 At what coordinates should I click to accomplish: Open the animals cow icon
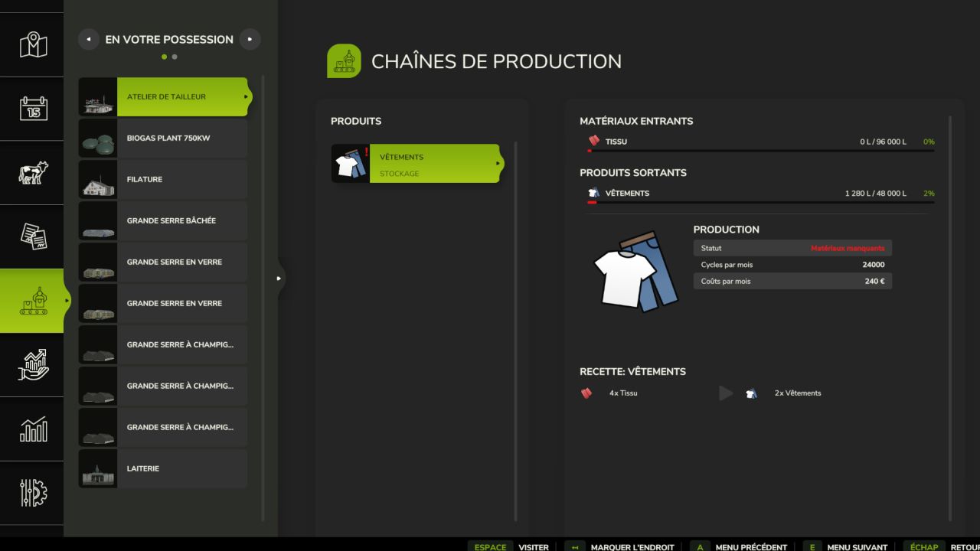coord(33,172)
